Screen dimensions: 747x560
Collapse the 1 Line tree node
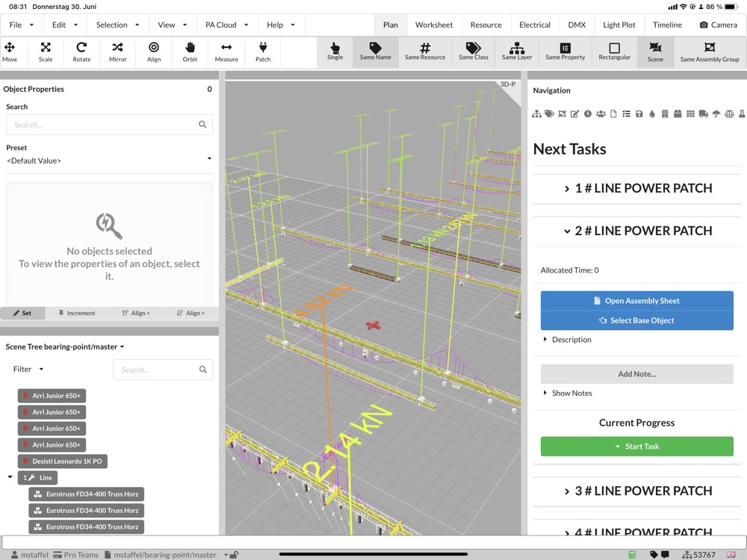tap(10, 477)
